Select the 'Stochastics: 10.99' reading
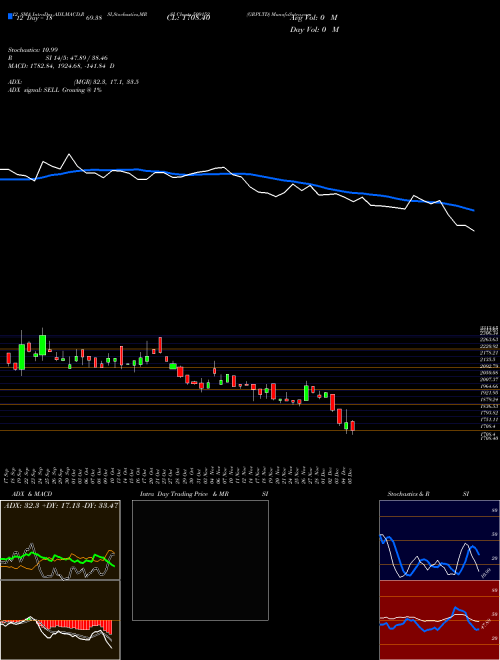Viewport: 500px width, 660px height. point(31,50)
